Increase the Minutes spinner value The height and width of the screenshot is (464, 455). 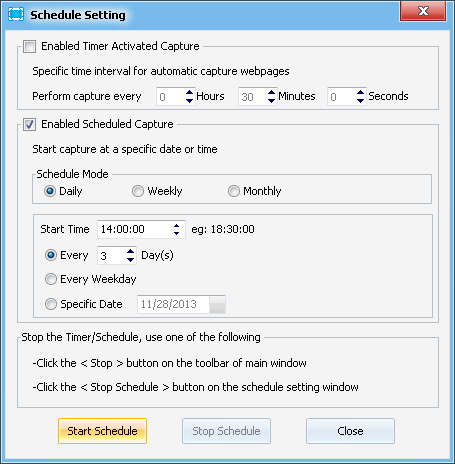272,92
